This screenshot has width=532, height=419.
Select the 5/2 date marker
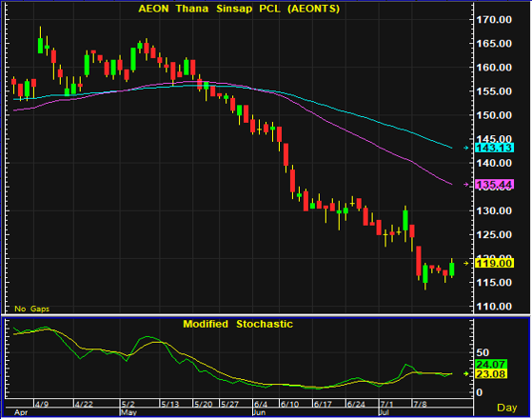pyautogui.click(x=128, y=404)
